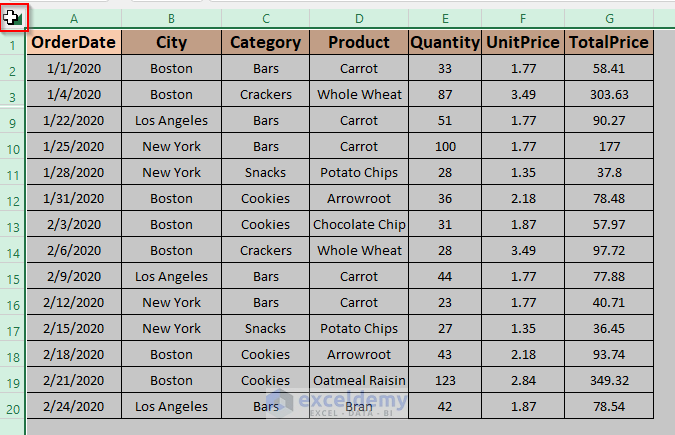The image size is (675, 435).
Task: Select the Quantity cell showing 123
Action: (x=445, y=381)
